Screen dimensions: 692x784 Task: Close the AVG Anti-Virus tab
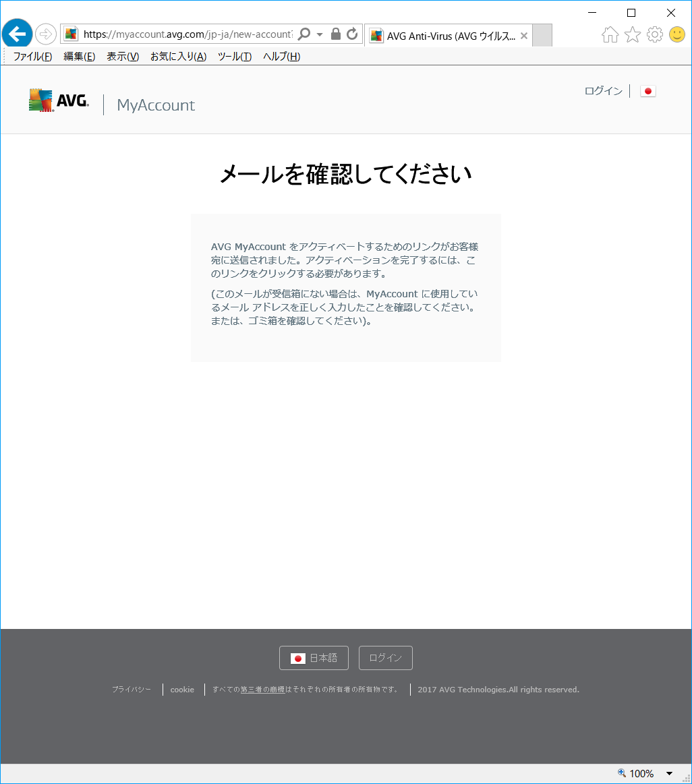pyautogui.click(x=524, y=36)
